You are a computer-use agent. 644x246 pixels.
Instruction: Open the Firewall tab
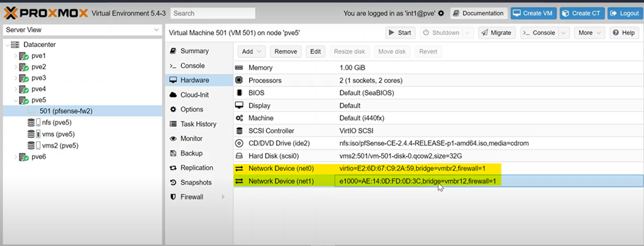click(x=199, y=197)
